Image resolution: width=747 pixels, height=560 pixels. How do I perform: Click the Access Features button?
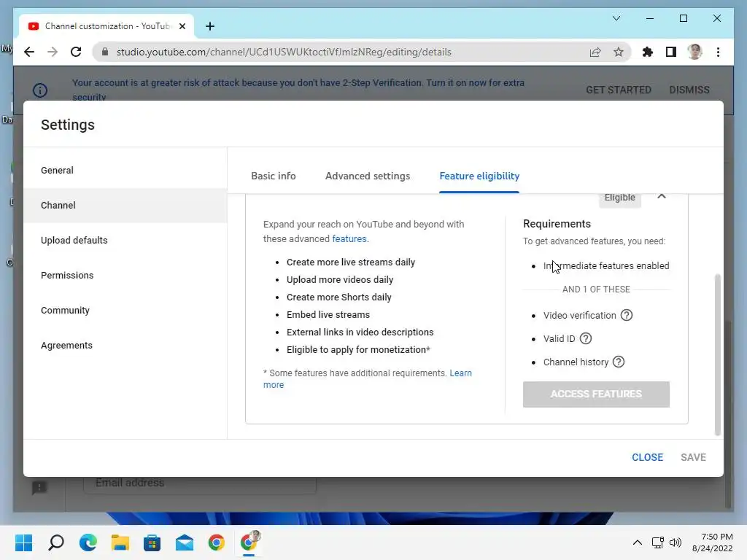click(x=596, y=394)
